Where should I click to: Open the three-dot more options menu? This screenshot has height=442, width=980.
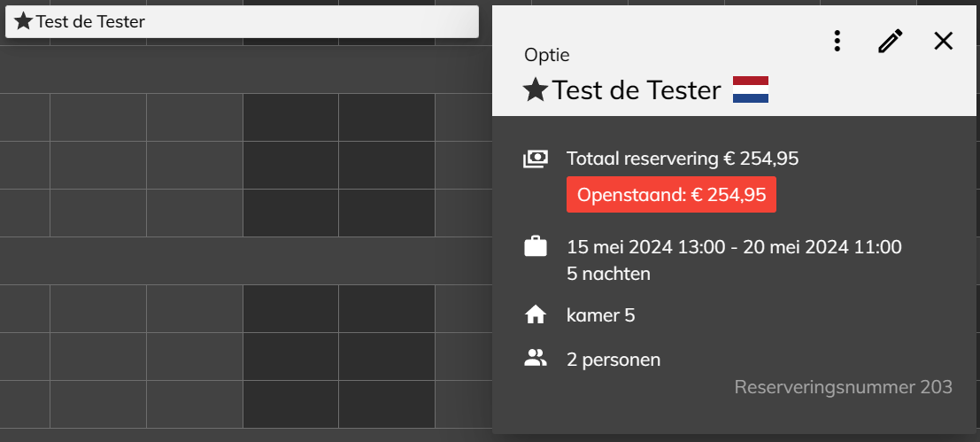(837, 42)
